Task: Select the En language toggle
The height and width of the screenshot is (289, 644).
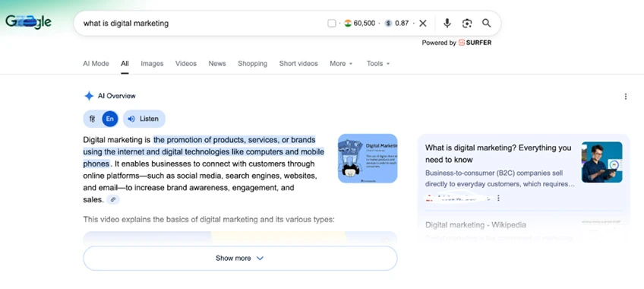Action: tap(109, 119)
